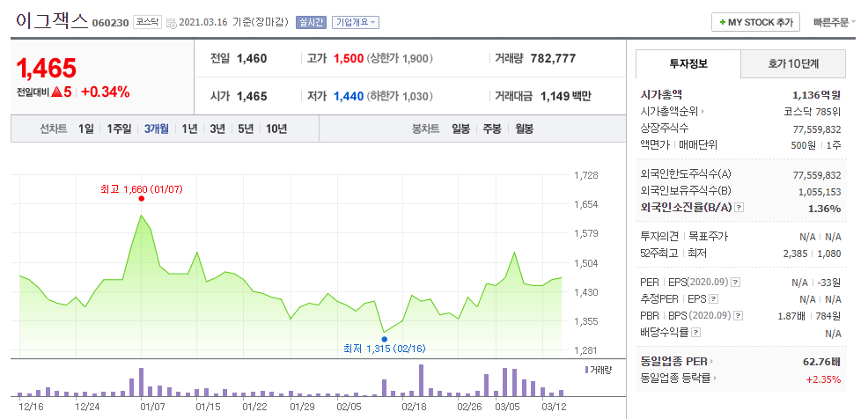
Task: Select the 1년 line chart period
Action: pos(189,129)
